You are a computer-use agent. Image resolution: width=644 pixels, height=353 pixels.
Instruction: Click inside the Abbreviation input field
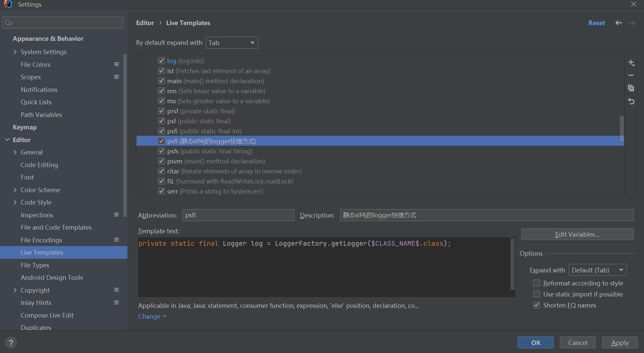pos(238,215)
